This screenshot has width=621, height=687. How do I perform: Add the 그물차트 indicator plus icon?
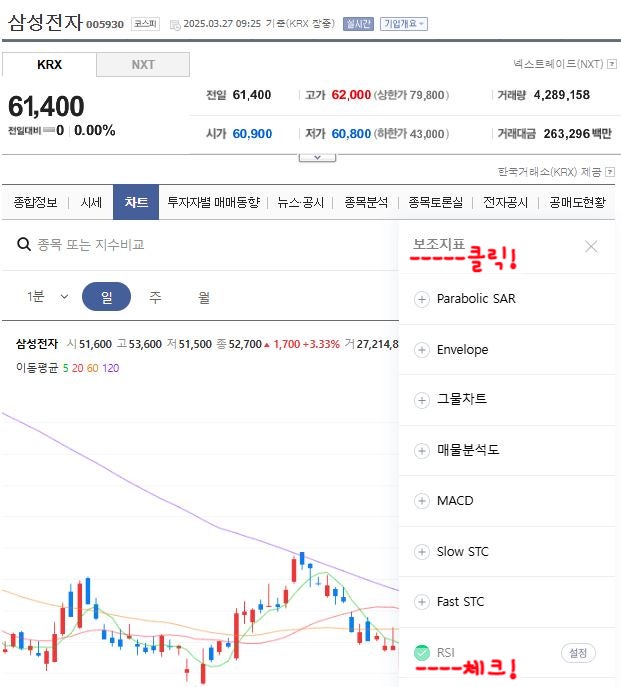pyautogui.click(x=421, y=400)
